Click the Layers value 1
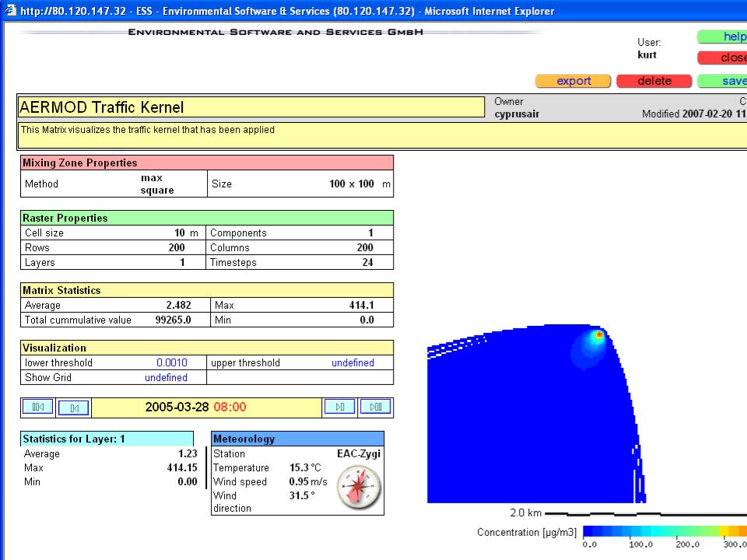Image resolution: width=747 pixels, height=560 pixels. (182, 262)
